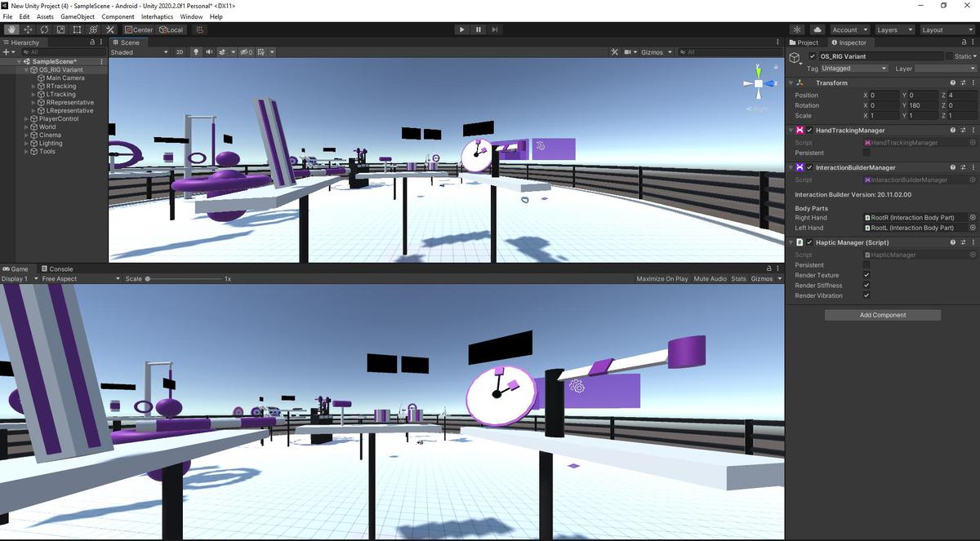Switch to the Console tab
Viewport: 980px width, 541px height.
(61, 268)
